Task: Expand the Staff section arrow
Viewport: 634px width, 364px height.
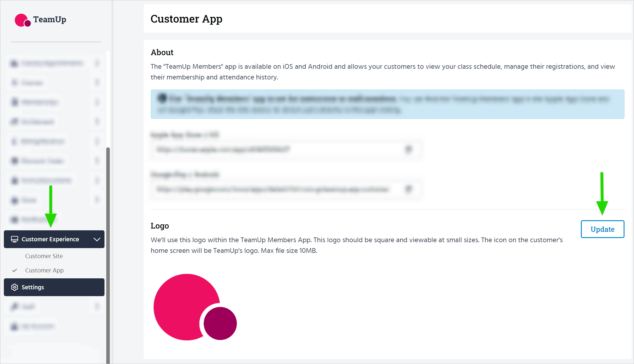Action: coord(97,306)
